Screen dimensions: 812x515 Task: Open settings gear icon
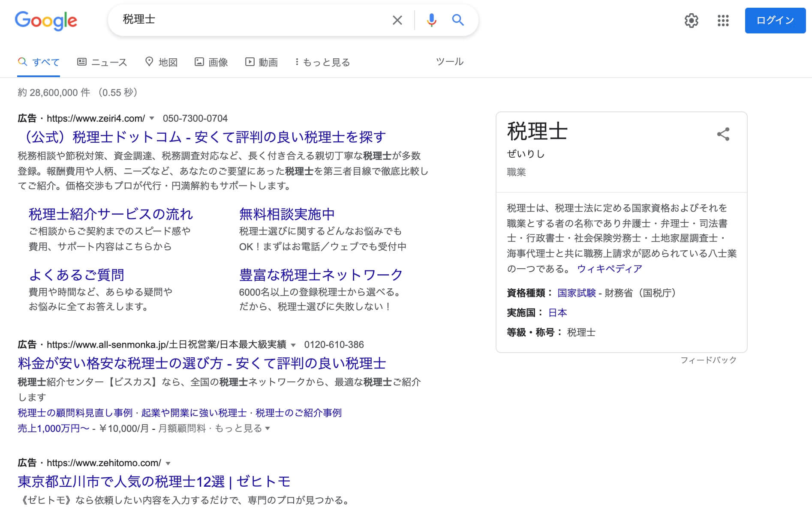691,21
